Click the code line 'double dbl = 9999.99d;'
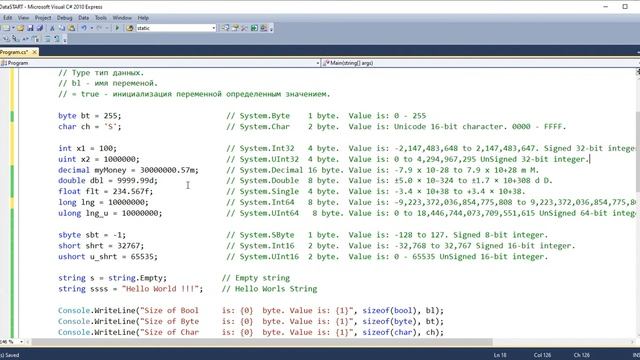The height and width of the screenshot is (360, 640). tap(108, 180)
